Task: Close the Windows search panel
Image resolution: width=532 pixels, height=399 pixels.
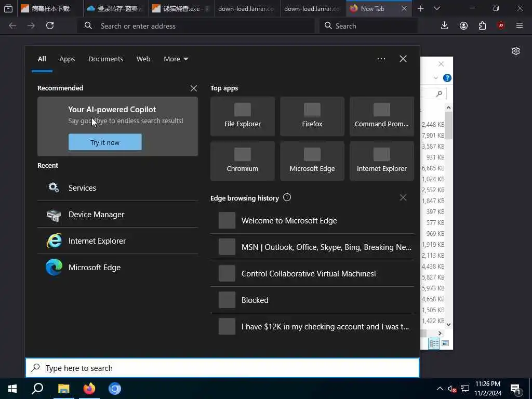Action: [403, 59]
